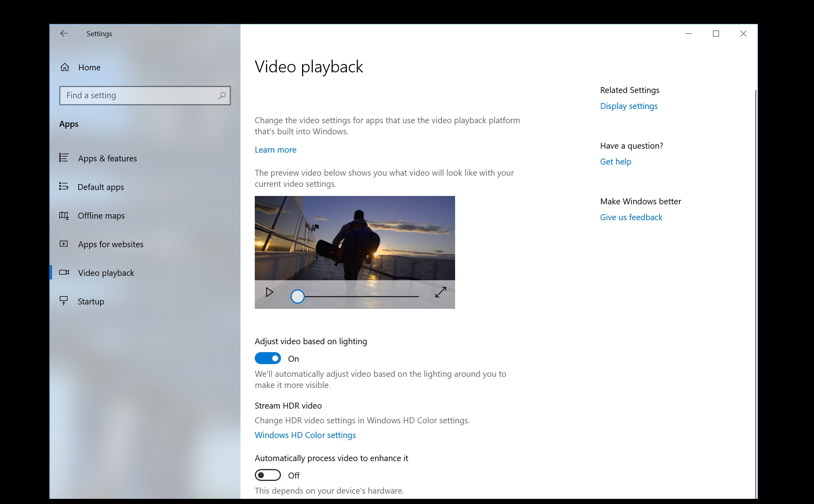This screenshot has height=504, width=814.
Task: Go to Default apps section
Action: click(x=101, y=187)
